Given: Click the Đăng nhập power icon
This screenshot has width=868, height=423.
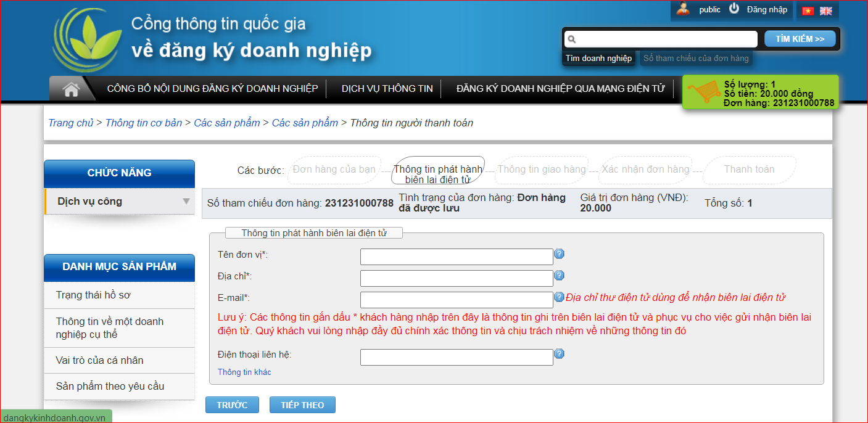Looking at the screenshot, I should click(x=734, y=9).
